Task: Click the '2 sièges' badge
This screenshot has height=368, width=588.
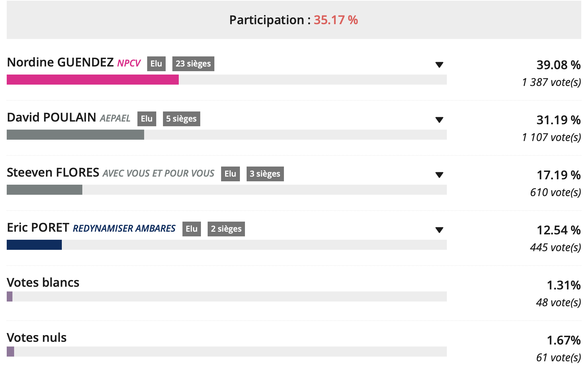Action: coord(226,229)
